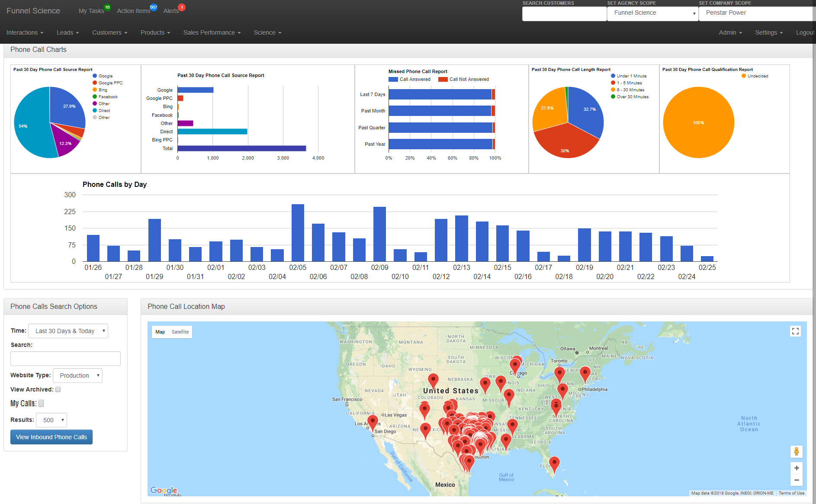Click the Direct legend dot in source chart
Viewport: 816px width, 504px height.
click(x=95, y=110)
